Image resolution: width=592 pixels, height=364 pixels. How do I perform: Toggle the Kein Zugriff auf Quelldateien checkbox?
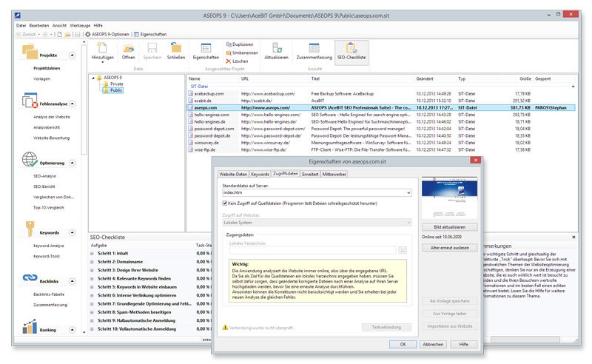click(x=225, y=203)
